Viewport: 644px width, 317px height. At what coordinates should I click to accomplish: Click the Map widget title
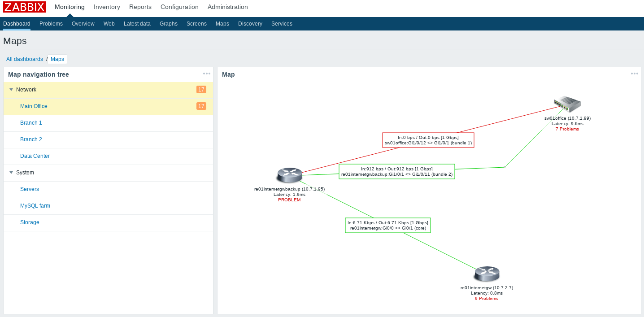coord(228,74)
